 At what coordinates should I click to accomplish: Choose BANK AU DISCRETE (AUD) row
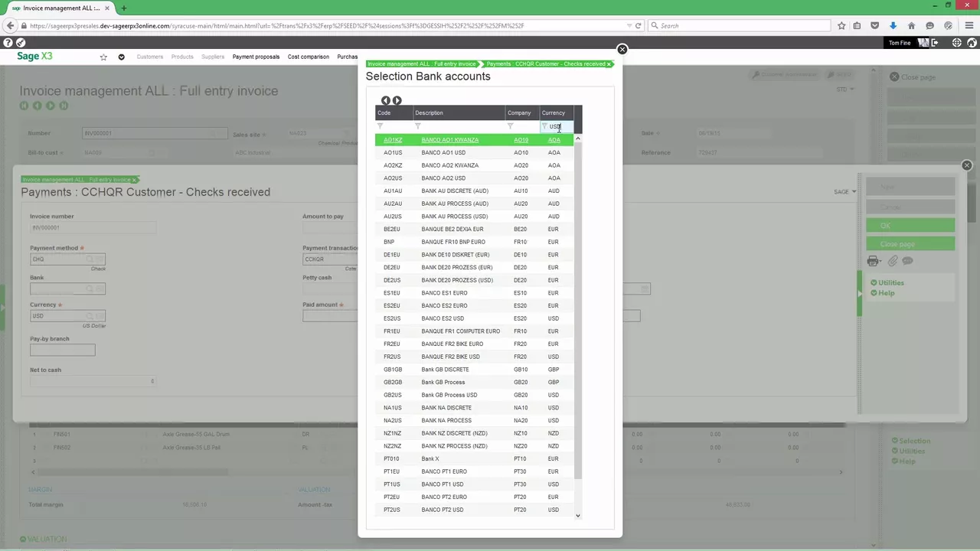pyautogui.click(x=475, y=191)
